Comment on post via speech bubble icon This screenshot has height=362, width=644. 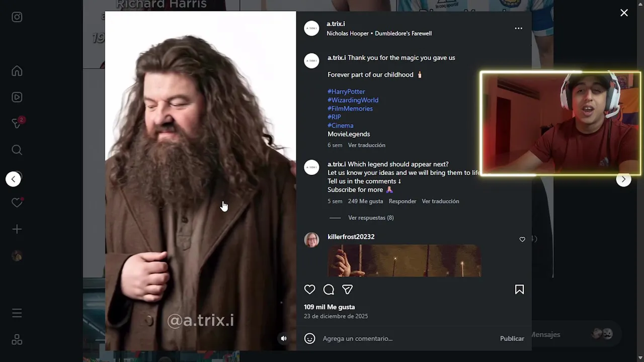329,290
